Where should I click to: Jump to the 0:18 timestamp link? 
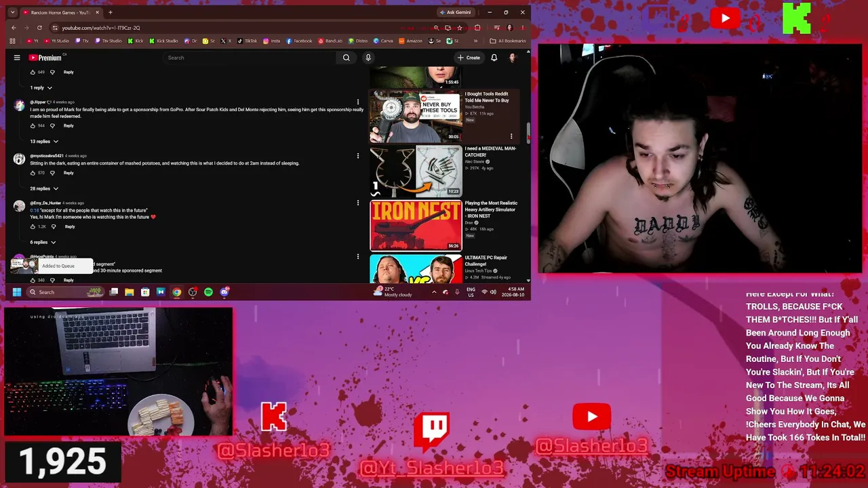pyautogui.click(x=34, y=211)
